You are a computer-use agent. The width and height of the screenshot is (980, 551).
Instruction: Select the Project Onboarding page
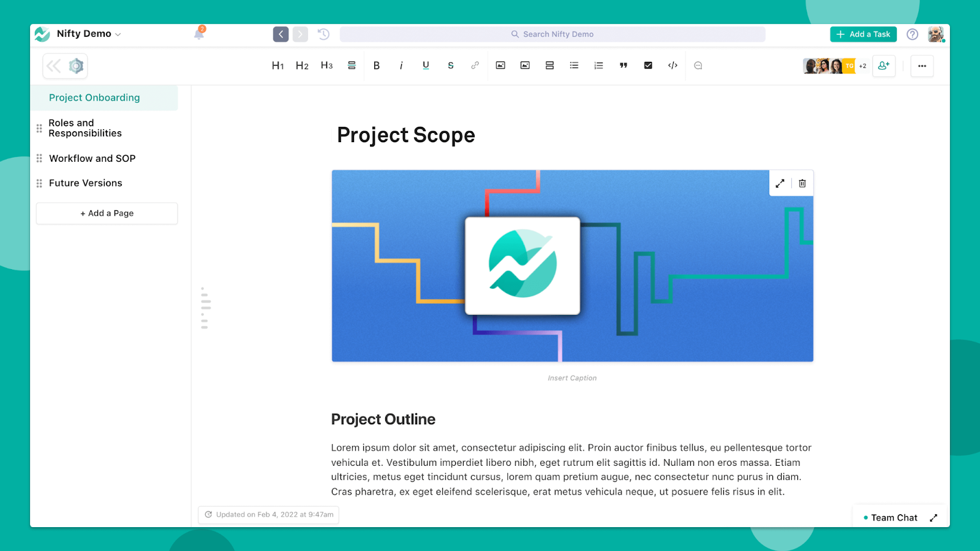(105, 98)
